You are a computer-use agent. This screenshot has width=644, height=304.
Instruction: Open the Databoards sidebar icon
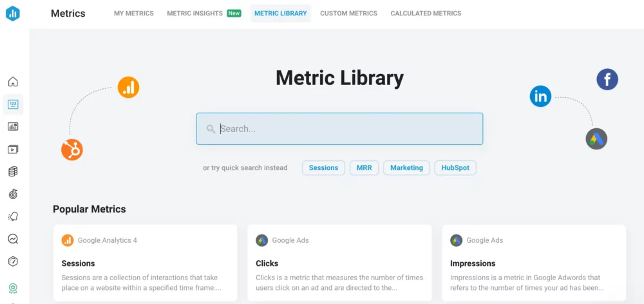click(13, 126)
